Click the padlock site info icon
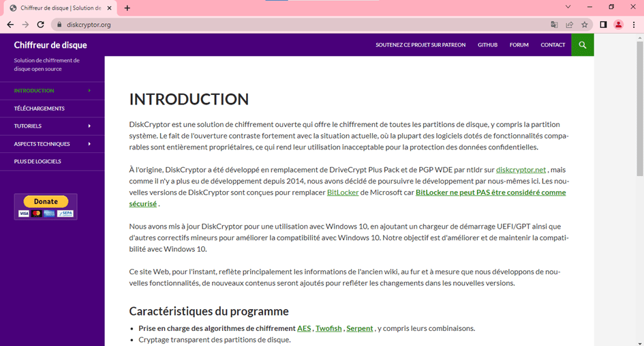The height and width of the screenshot is (346, 644). (59, 25)
